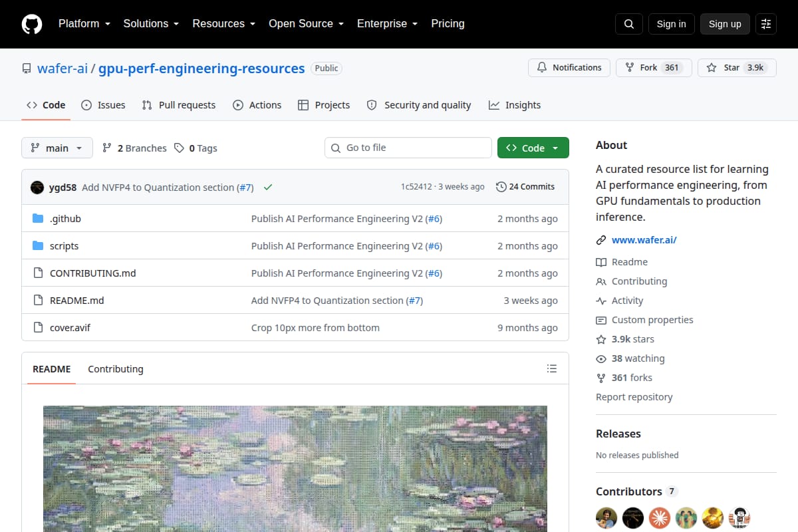View 2 Branches link
Viewport: 798px width, 532px height.
[x=134, y=148]
